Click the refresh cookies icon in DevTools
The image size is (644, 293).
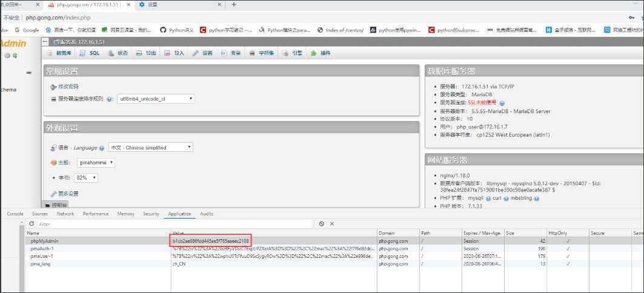tap(32, 224)
